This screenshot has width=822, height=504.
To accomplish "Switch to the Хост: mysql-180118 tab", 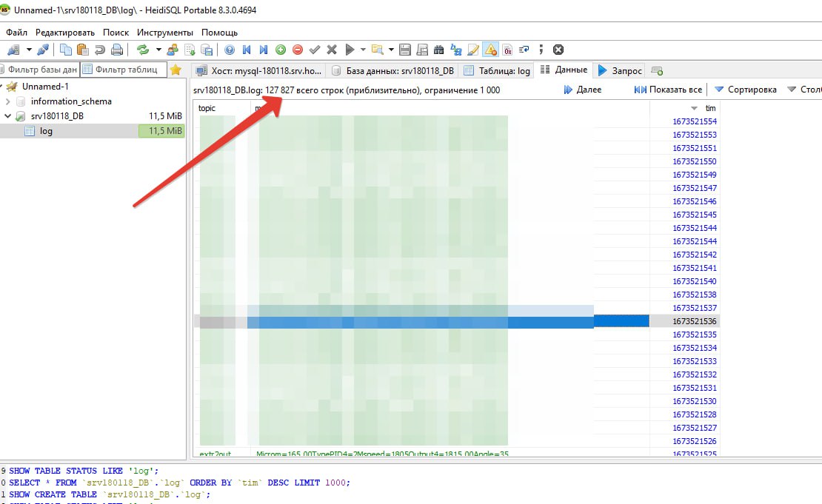I will coord(259,71).
